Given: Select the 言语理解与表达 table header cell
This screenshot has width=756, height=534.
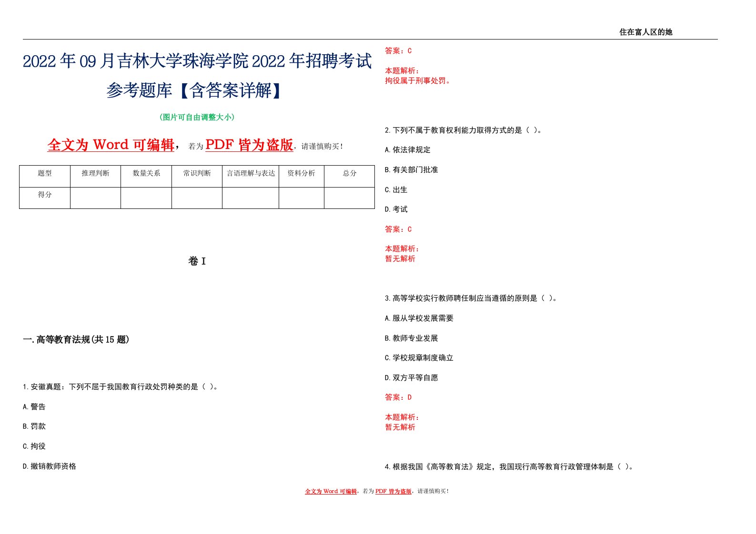Looking at the screenshot, I should tap(251, 176).
